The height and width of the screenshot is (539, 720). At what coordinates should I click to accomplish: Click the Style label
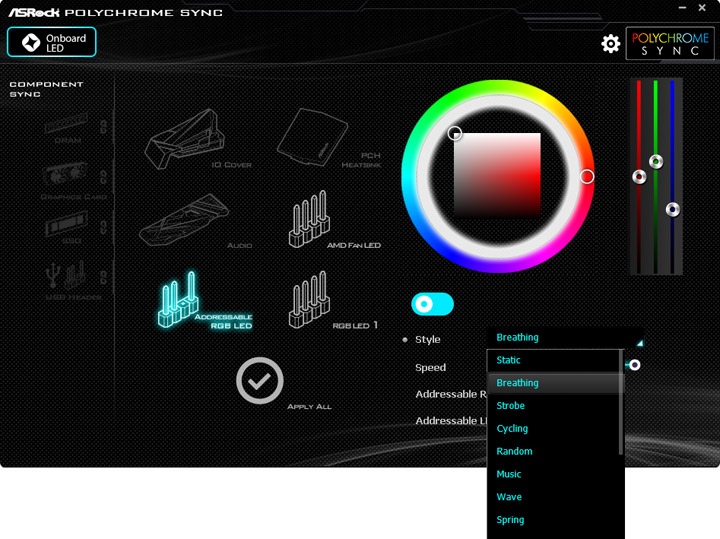coord(428,339)
